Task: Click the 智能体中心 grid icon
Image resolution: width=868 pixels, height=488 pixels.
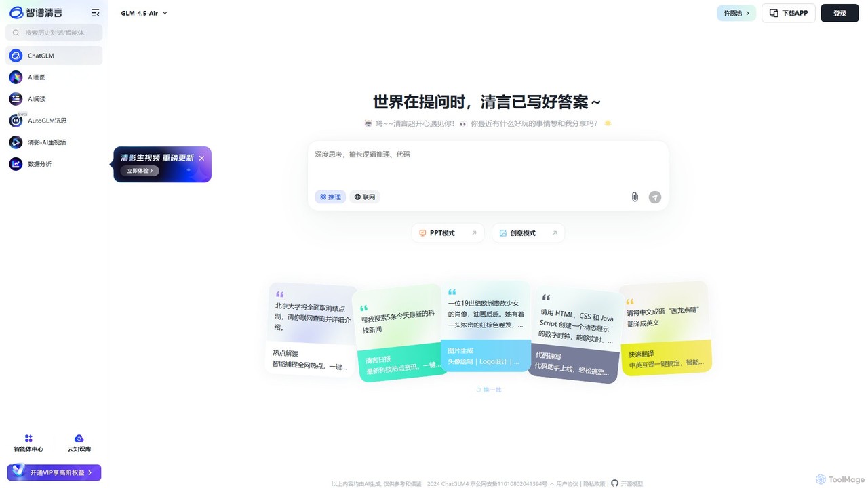Action: [28, 439]
